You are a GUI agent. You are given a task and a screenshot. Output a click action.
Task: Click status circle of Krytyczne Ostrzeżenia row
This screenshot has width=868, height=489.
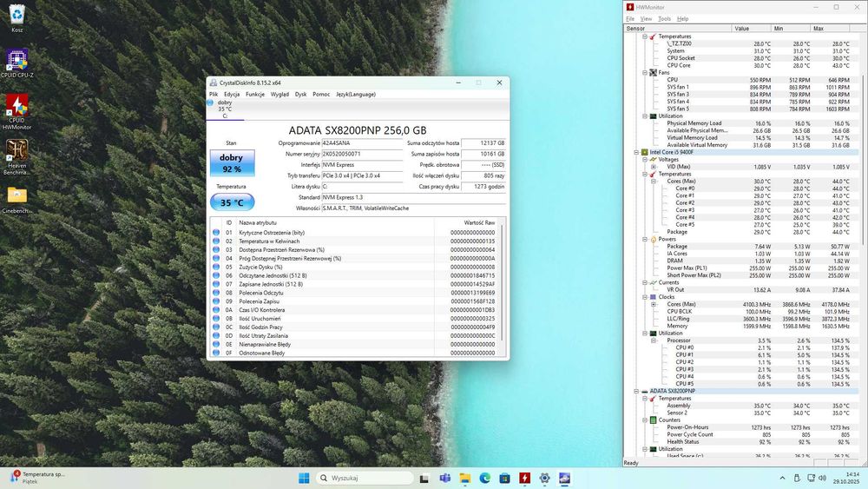pyautogui.click(x=216, y=233)
